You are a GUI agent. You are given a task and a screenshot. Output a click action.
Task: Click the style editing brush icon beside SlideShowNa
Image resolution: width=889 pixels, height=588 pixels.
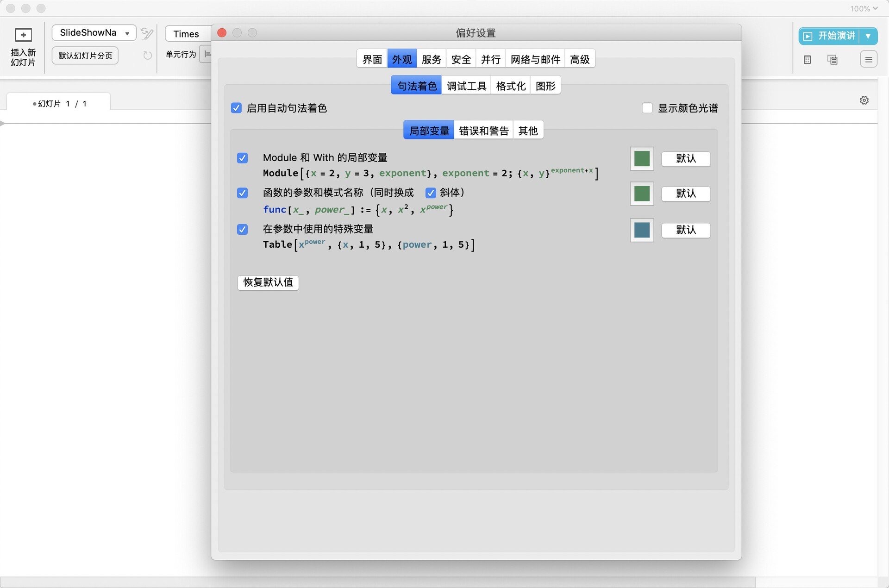coord(147,33)
